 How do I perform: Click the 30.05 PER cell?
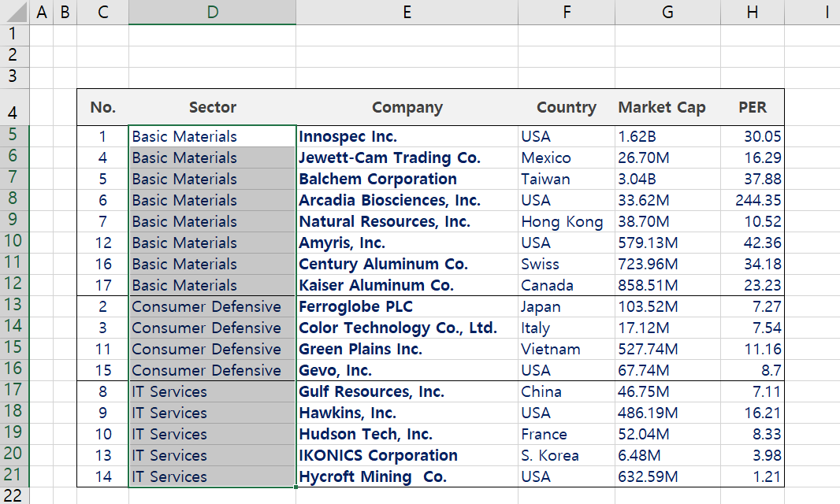point(753,136)
